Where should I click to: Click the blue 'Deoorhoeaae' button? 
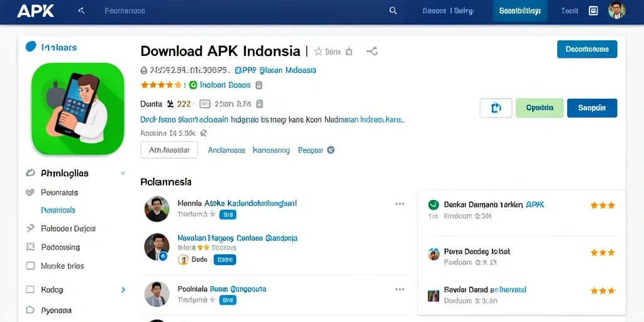[587, 49]
